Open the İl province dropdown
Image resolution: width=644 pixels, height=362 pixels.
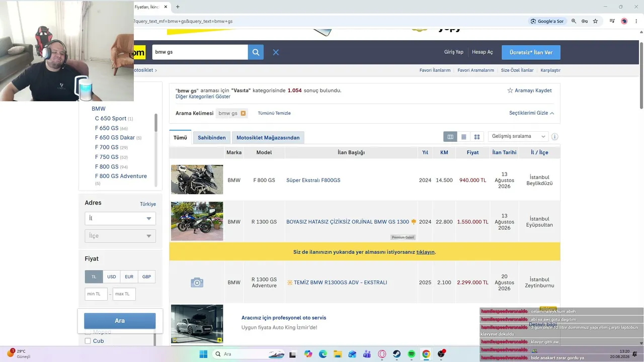coord(120,218)
